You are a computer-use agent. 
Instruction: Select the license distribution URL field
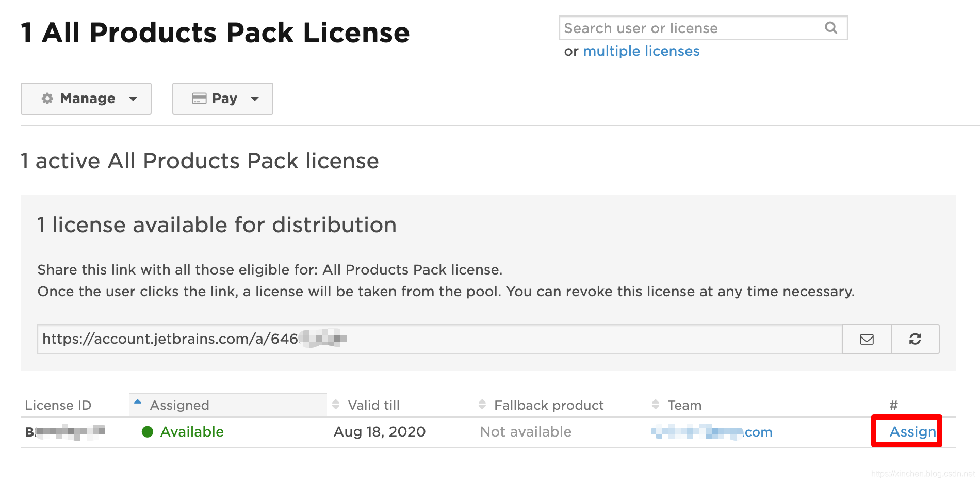(x=413, y=339)
